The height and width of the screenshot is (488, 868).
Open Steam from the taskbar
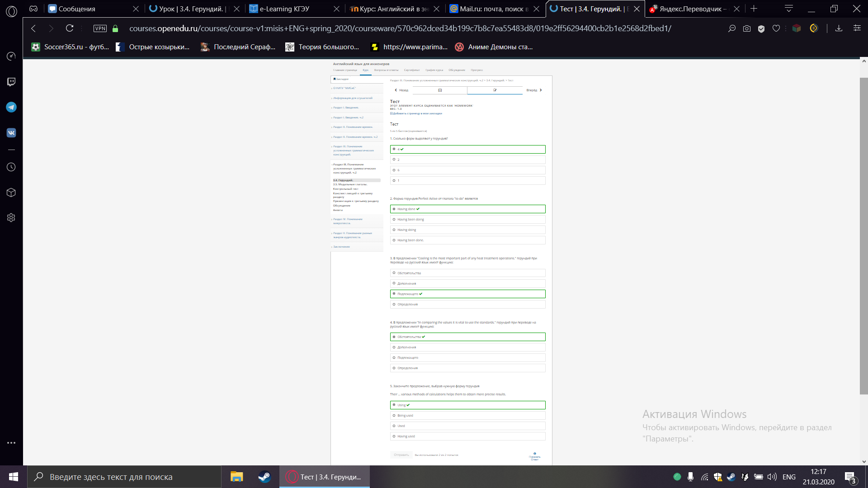264,477
